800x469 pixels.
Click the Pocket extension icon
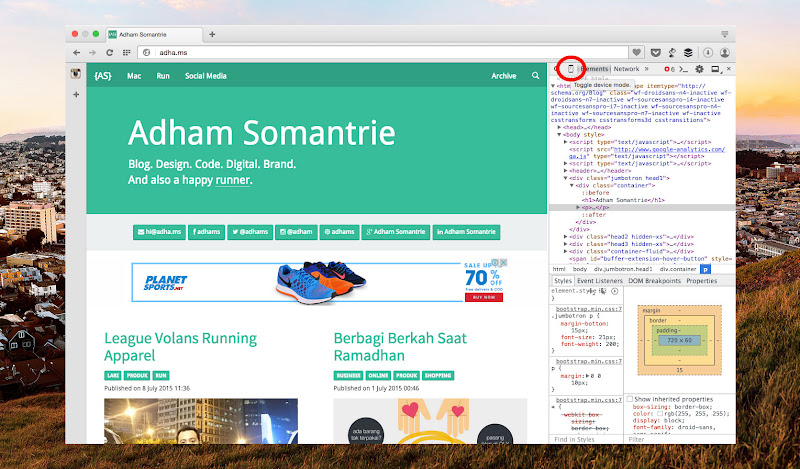pyautogui.click(x=656, y=53)
